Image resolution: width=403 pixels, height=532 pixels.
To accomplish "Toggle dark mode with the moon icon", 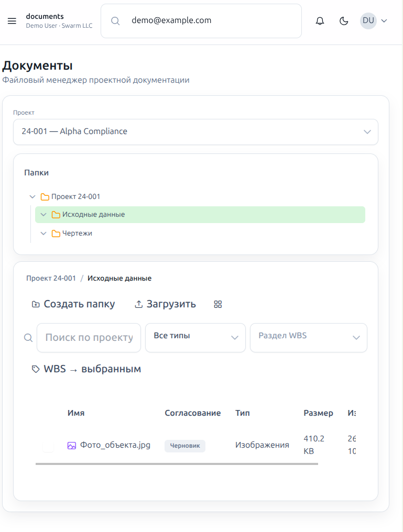I will pyautogui.click(x=344, y=20).
